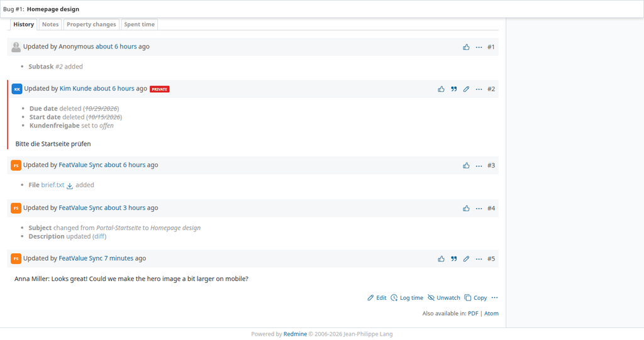
Task: Click Edit issue button
Action: coord(377,298)
